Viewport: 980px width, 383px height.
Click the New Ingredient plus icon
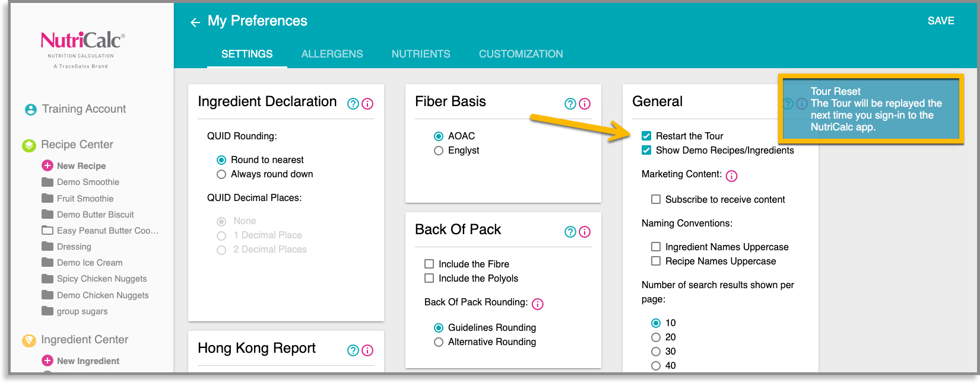tap(47, 360)
